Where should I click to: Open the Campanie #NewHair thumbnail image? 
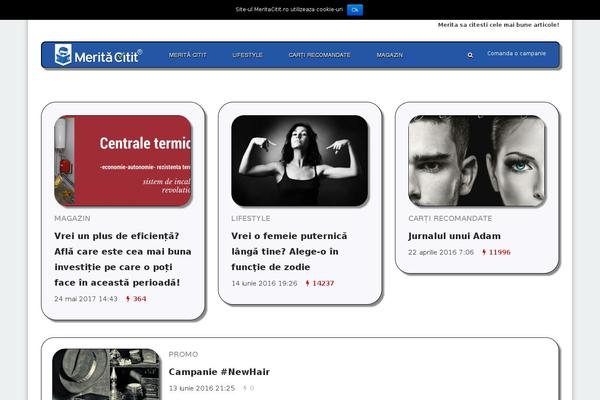click(x=107, y=374)
